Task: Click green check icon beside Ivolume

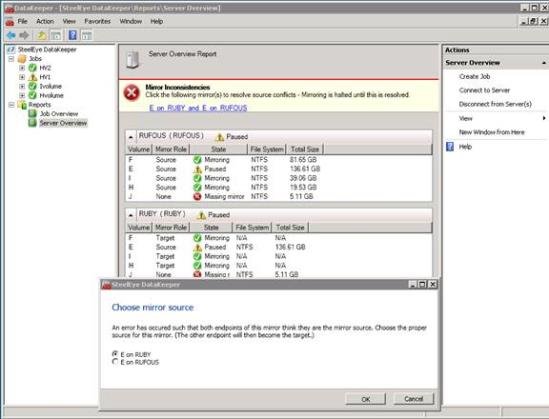Action: coord(33,86)
